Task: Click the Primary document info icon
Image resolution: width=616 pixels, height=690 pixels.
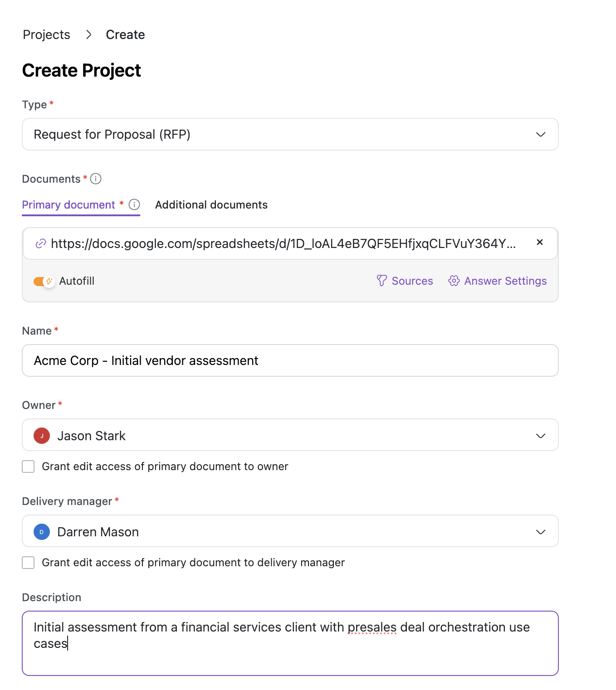Action: (x=134, y=204)
